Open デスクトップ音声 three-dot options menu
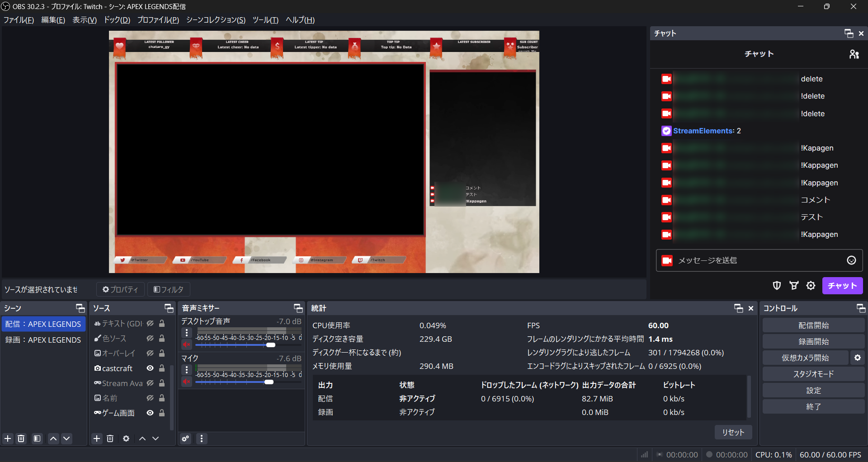 click(x=186, y=333)
